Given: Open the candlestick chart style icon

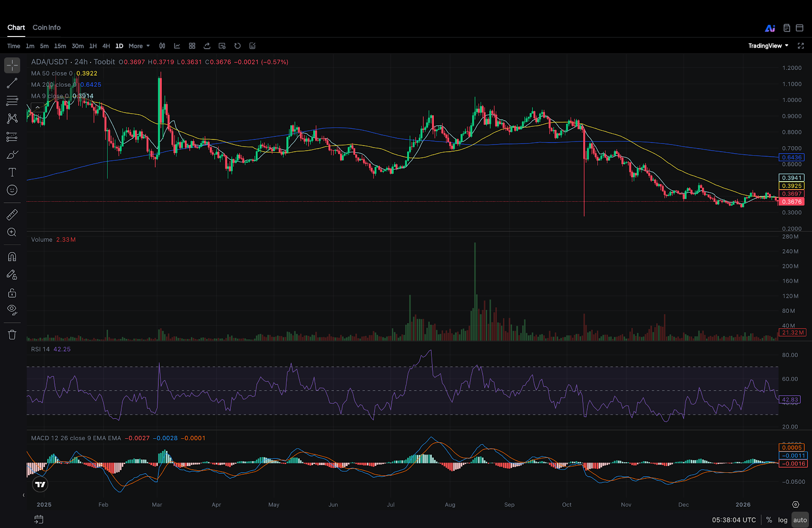Looking at the screenshot, I should 162,46.
